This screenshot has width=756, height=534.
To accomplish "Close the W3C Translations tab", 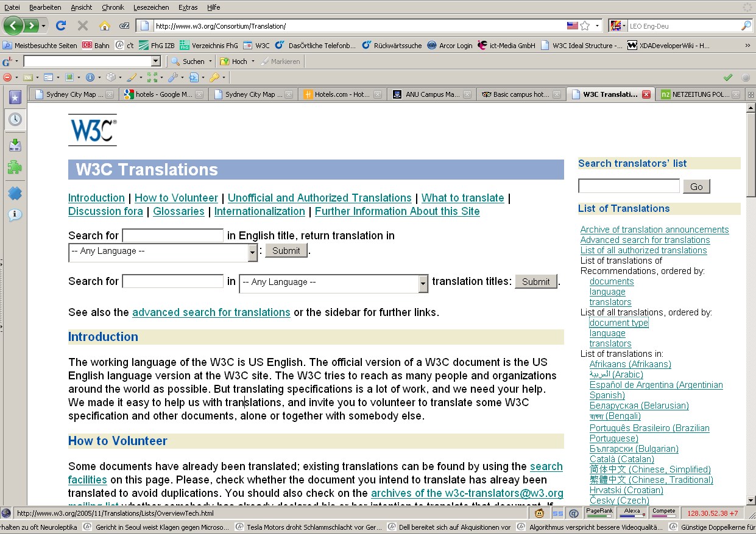I will tap(646, 94).
